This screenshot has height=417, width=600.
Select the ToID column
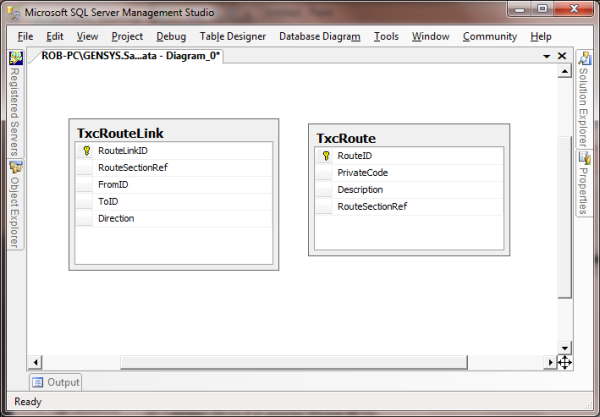(174, 201)
